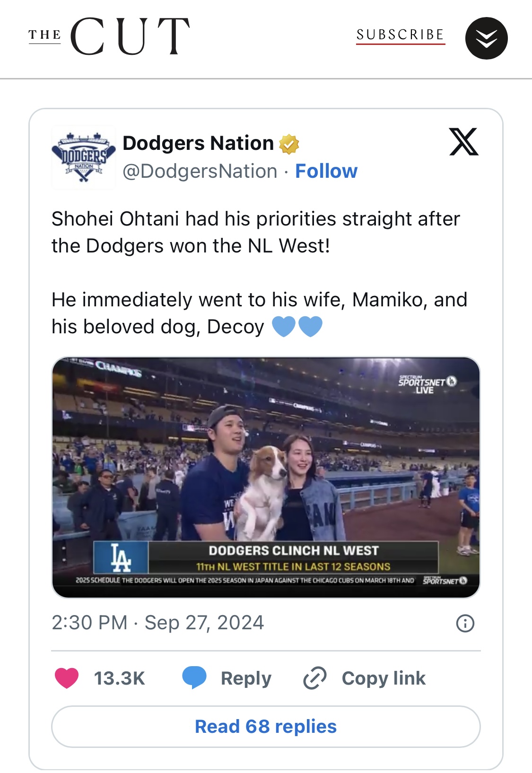The height and width of the screenshot is (773, 532).
Task: Open the Subscribe link
Action: 401,35
